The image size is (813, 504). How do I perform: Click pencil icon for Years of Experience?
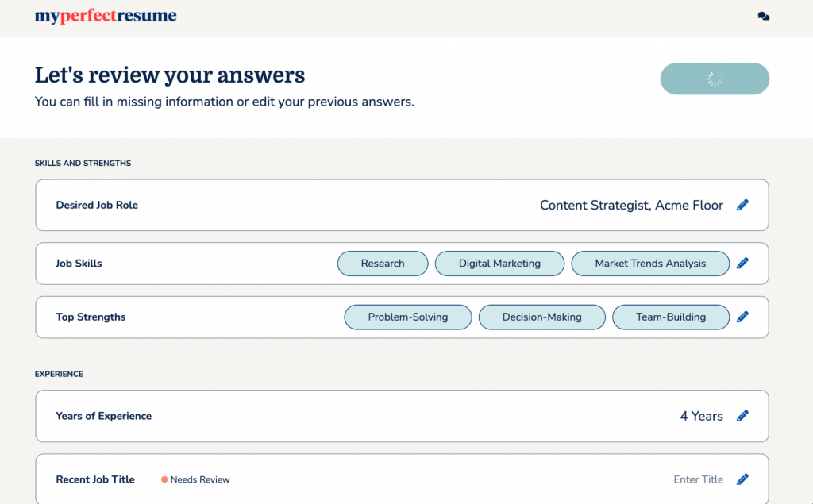pos(742,416)
